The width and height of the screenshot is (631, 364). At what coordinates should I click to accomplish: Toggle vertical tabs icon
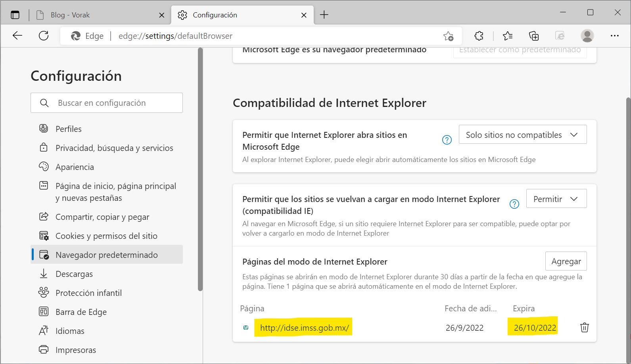[15, 15]
